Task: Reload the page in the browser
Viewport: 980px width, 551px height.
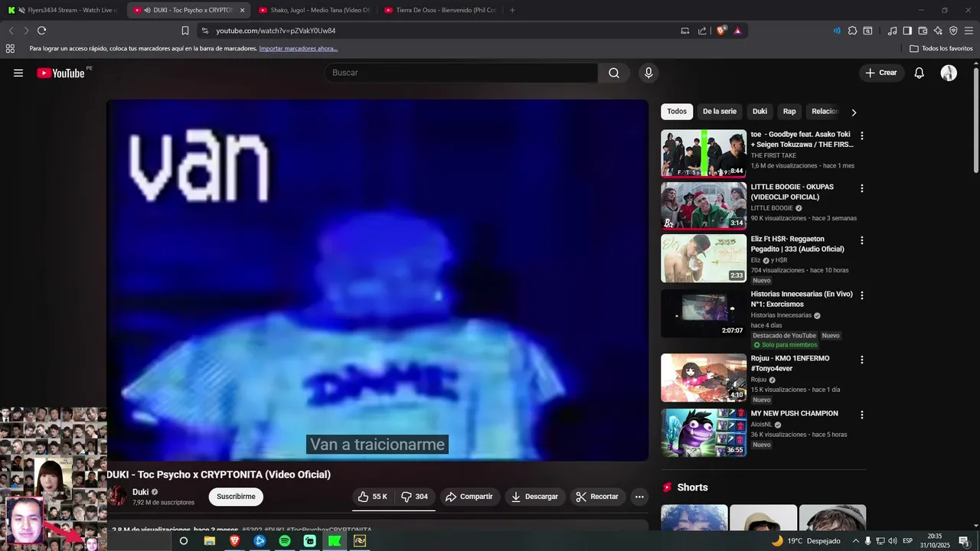Action: click(41, 31)
